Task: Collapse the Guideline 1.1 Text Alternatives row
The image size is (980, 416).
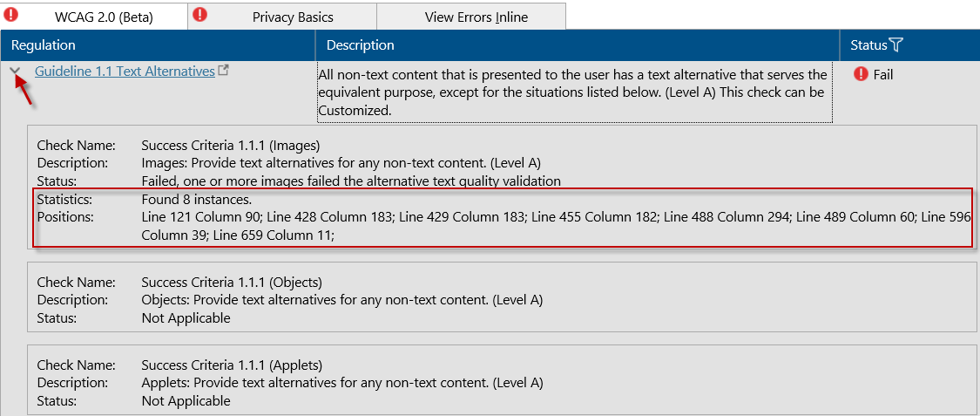Action: click(17, 72)
